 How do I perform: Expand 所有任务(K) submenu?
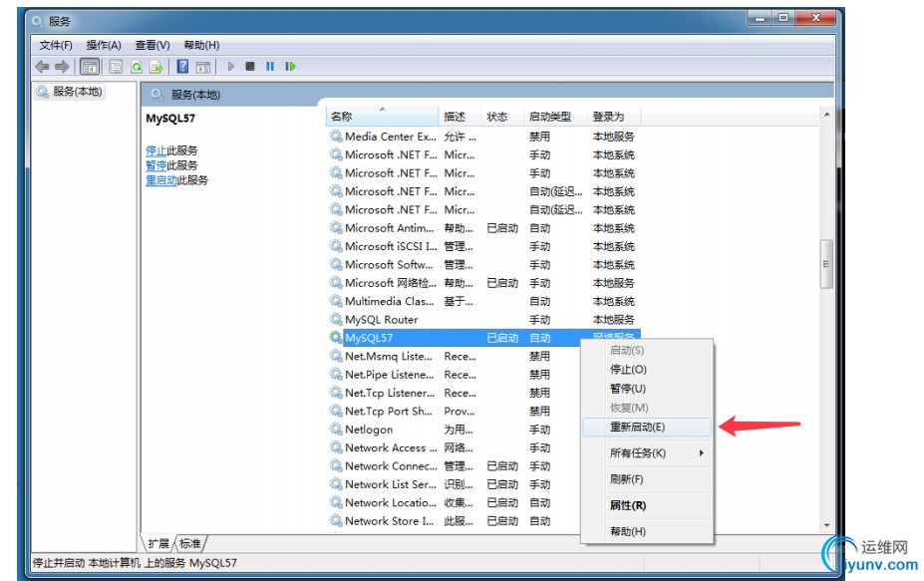pos(647,453)
